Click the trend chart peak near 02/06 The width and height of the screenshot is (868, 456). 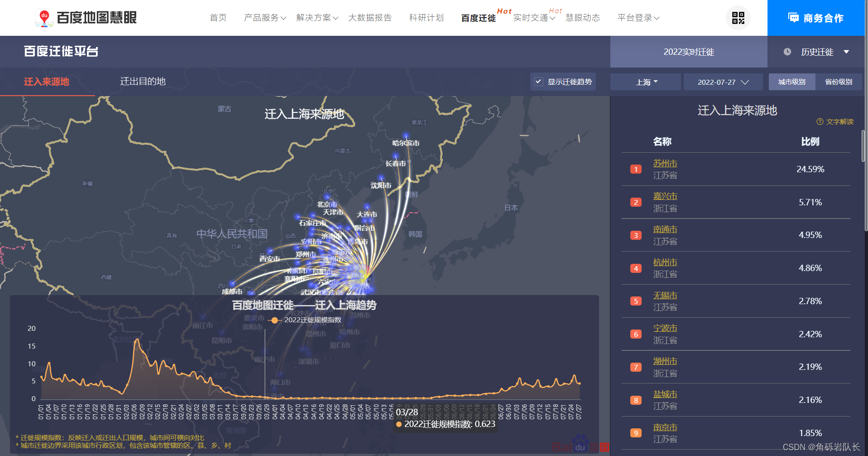click(x=137, y=340)
